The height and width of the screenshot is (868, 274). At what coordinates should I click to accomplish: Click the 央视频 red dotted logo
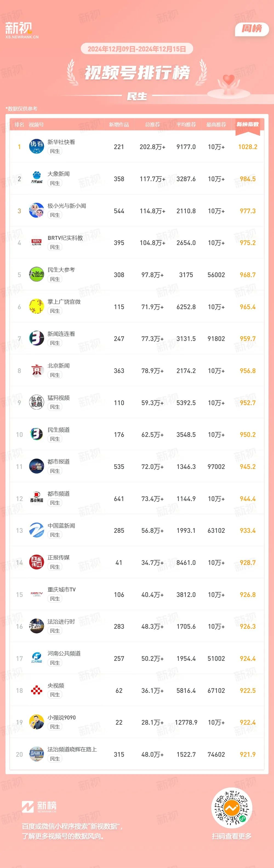(x=36, y=690)
